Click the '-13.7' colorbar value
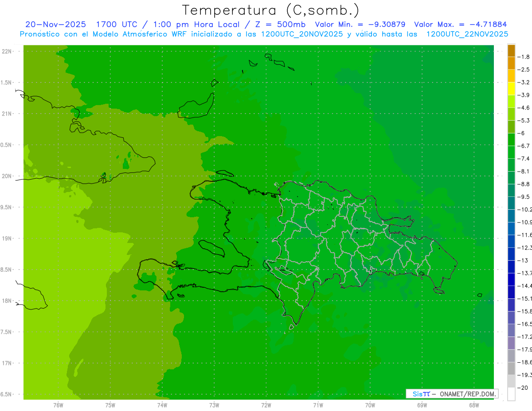532x411 pixels. [x=525, y=273]
